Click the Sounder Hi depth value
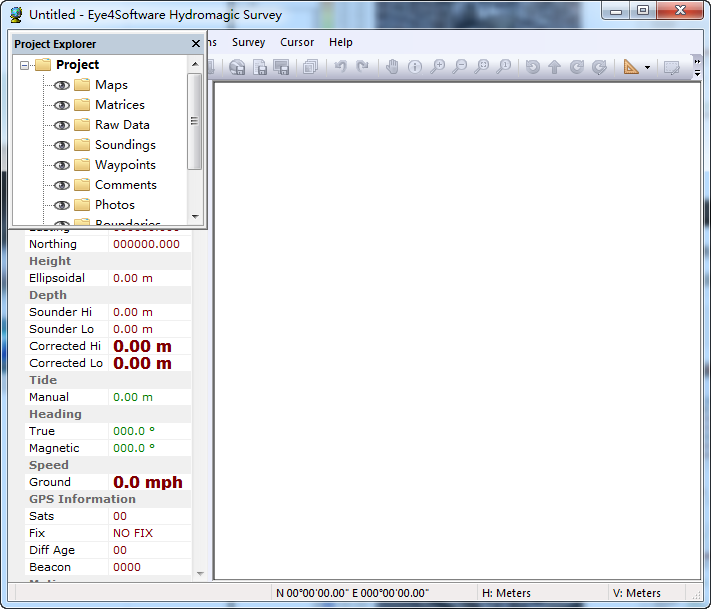This screenshot has height=609, width=711. tap(132, 312)
